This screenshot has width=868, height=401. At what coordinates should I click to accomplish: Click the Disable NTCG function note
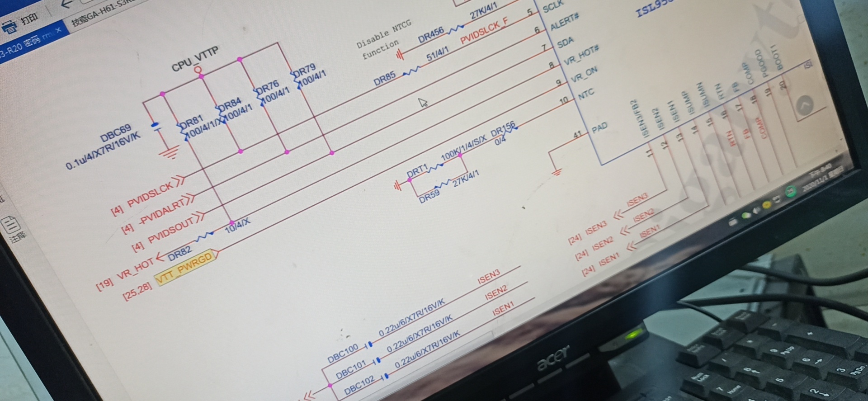383,40
